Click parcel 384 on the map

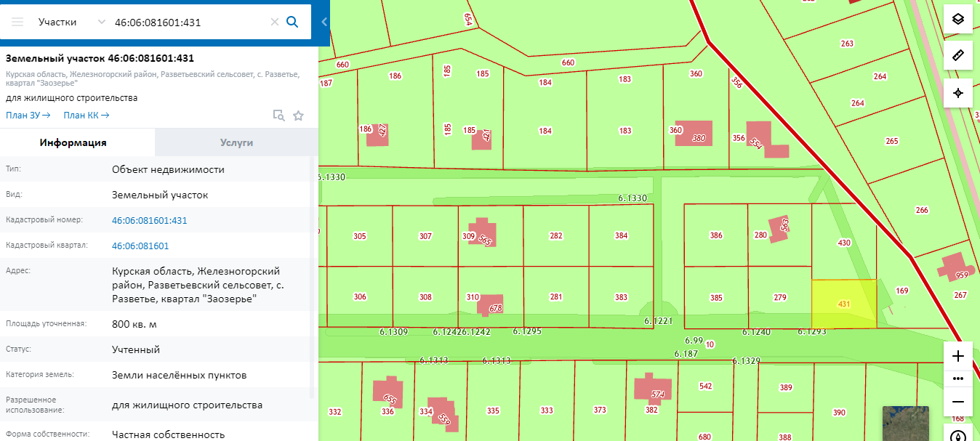[621, 235]
